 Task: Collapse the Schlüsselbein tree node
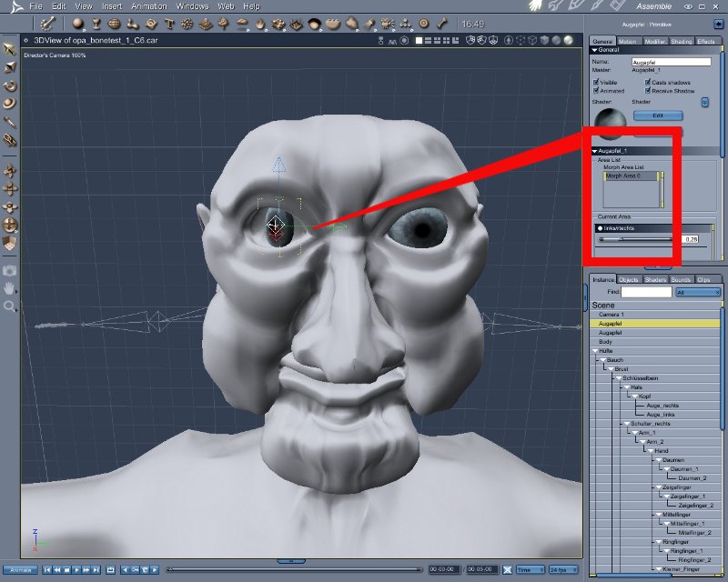click(x=619, y=378)
